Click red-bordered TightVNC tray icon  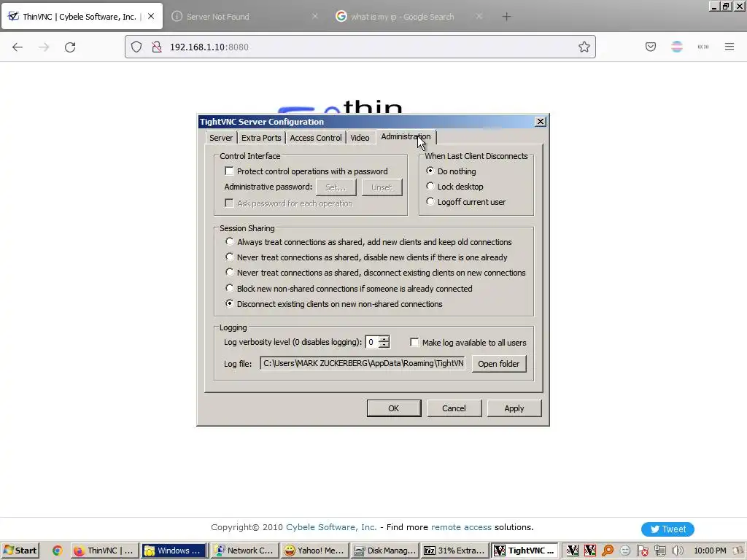tap(589, 551)
